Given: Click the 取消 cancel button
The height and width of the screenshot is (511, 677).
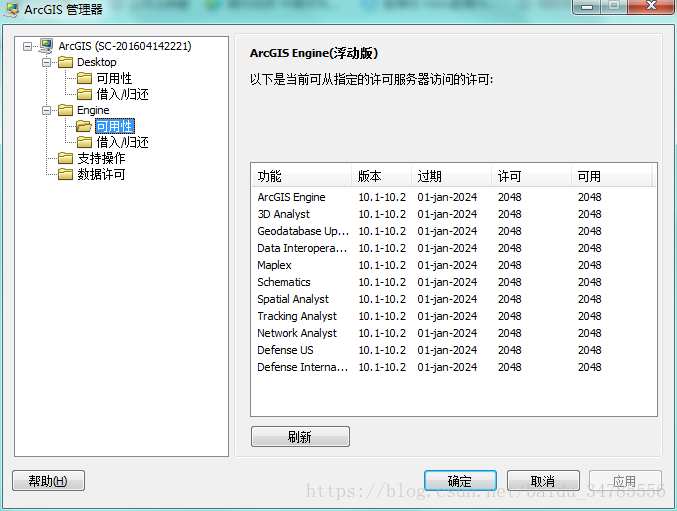Looking at the screenshot, I should [x=543, y=481].
